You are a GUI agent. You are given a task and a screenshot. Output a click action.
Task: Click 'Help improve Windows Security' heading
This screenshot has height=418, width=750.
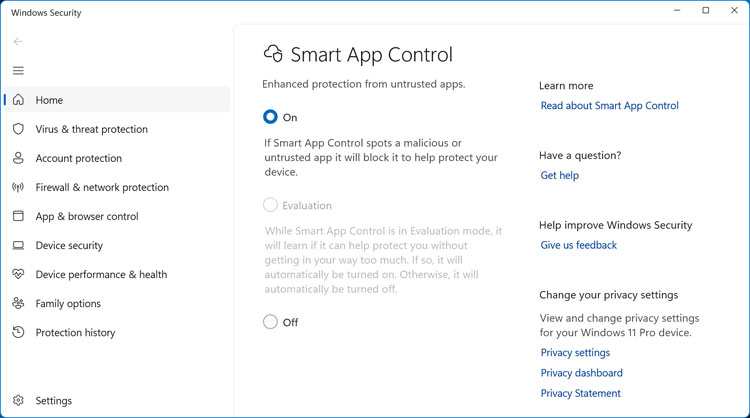click(616, 225)
